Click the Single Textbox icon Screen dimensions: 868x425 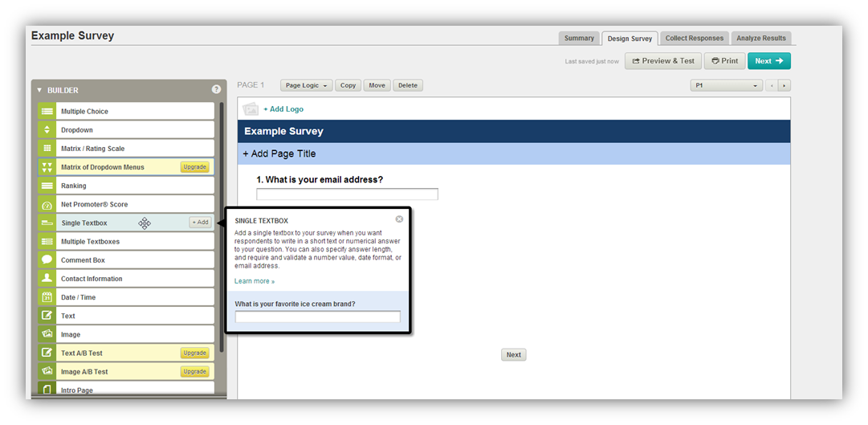[47, 223]
